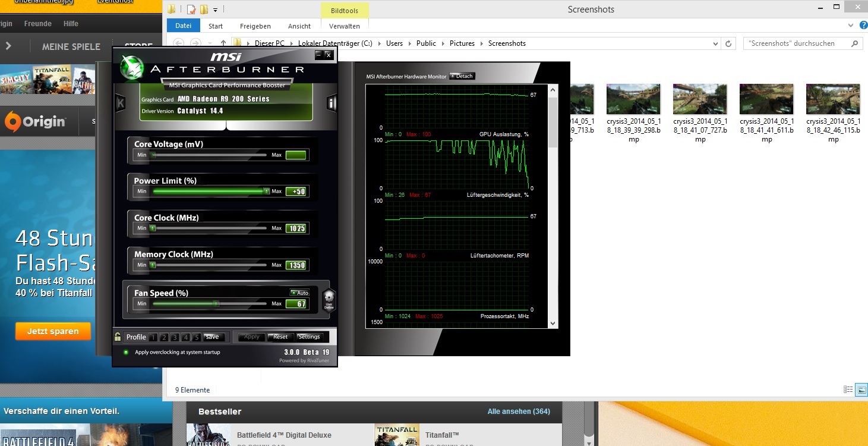Click the Power Limit +50 value field
This screenshot has height=446, width=868.
coord(296,191)
